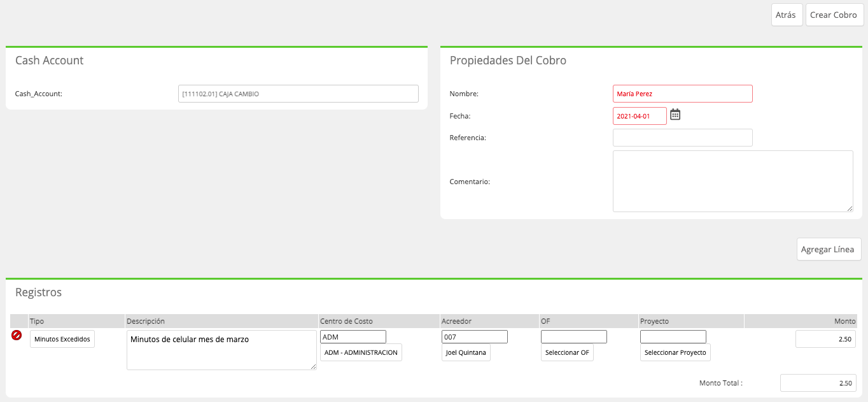Focus the Cash_Account field showing CAJA CAMBIO
Image resolution: width=868 pixels, height=402 pixels.
point(298,94)
